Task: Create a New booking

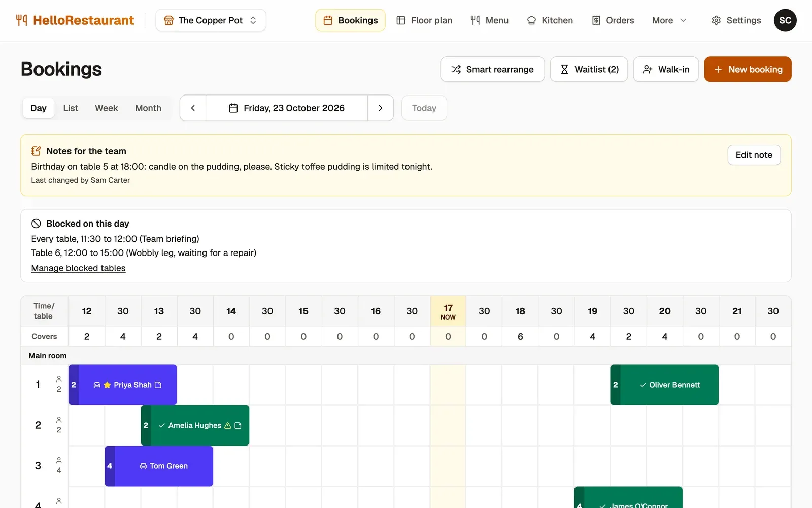Action: click(x=748, y=69)
